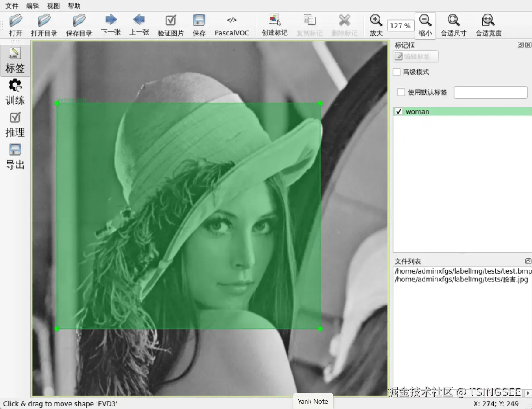Choose a folder via 打开目录 icon
532x409 pixels.
[x=44, y=25]
